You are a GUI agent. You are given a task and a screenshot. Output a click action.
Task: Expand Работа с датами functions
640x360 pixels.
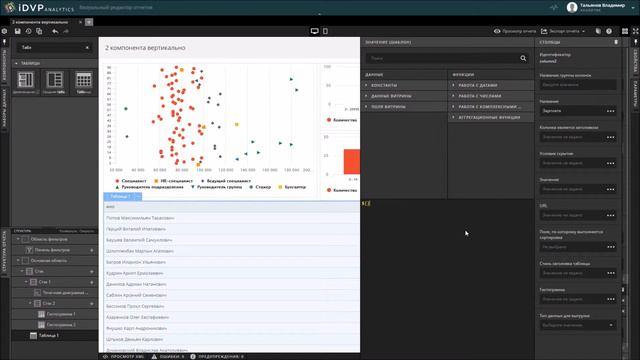point(491,85)
